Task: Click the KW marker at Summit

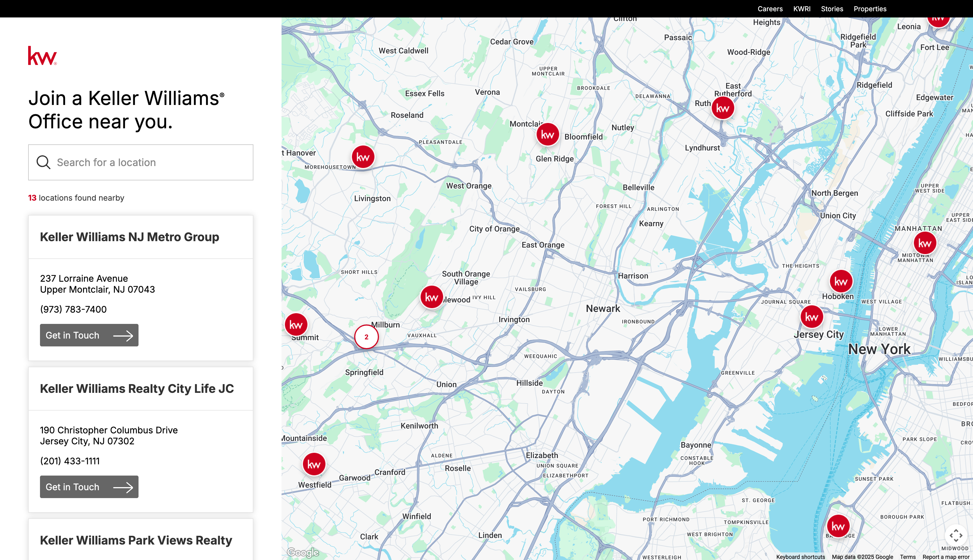Action: point(296,325)
